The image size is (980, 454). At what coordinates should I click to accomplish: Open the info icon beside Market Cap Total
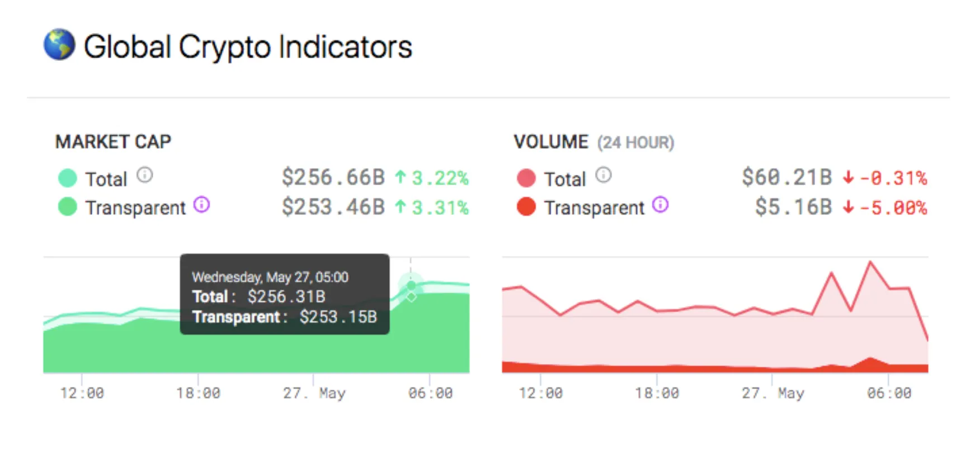tap(146, 174)
